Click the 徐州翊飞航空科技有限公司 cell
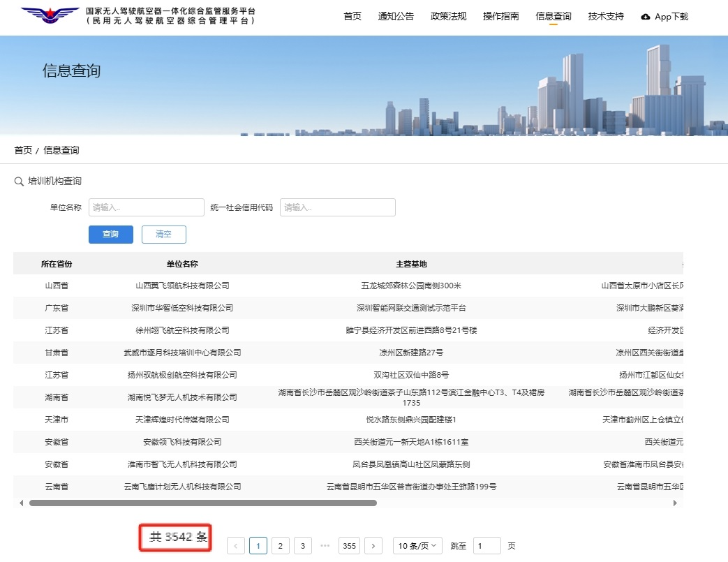The width and height of the screenshot is (728, 562). click(182, 330)
